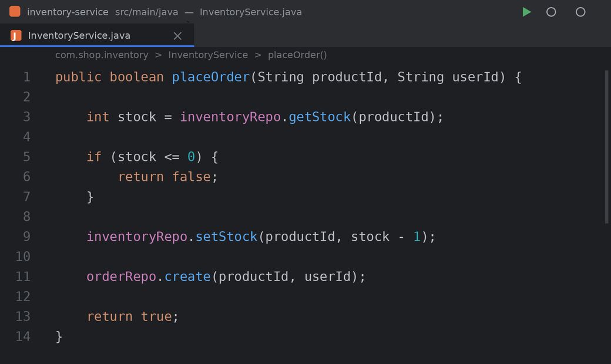The image size is (611, 364).
Task: Click the "false" literal in the code
Action: (x=191, y=177)
